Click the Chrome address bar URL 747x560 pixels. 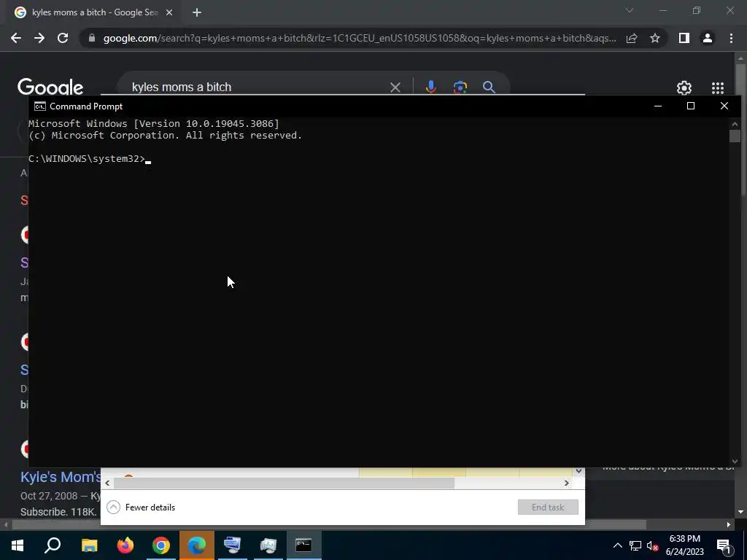tap(359, 38)
